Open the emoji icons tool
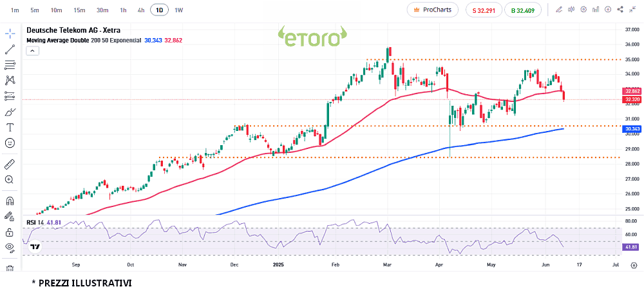Image resolution: width=644 pixels, height=289 pixels. click(x=10, y=143)
